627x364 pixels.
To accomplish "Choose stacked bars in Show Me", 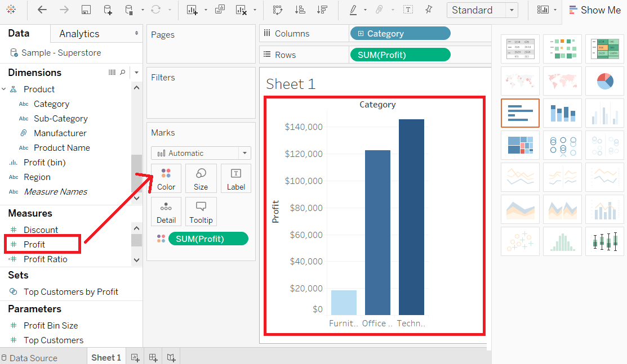I will pyautogui.click(x=563, y=113).
